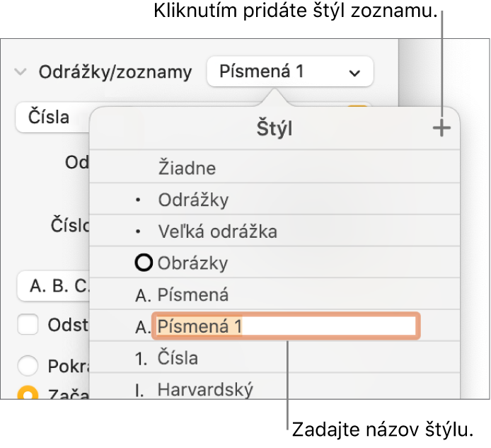
Task: Select the Písmená list style
Action: tap(275, 294)
